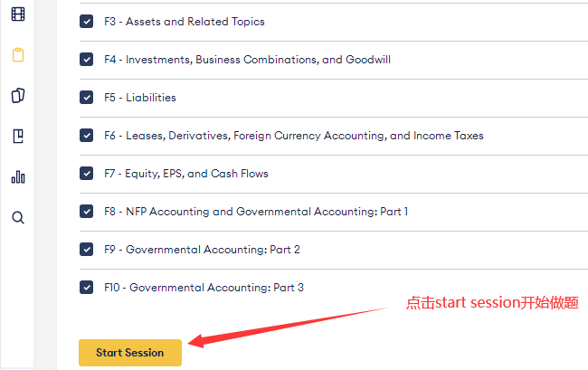Screen dimensions: 588x370
Task: Click F10 Governmental Accounting: Part 3 label
Action: pyautogui.click(x=204, y=288)
